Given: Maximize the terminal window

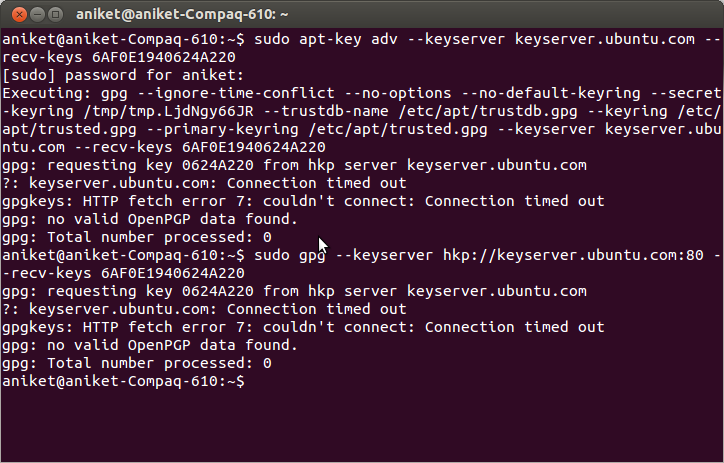Looking at the screenshot, I should 55,14.
